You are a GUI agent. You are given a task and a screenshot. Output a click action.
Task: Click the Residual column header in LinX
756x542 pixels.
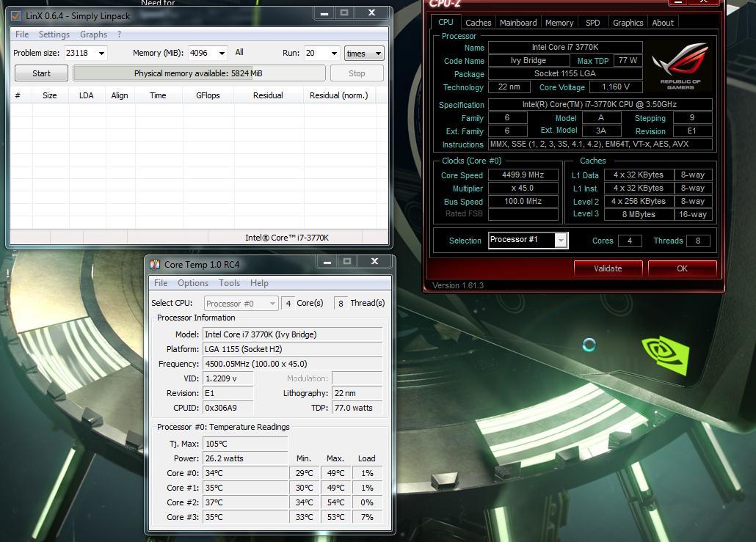click(x=268, y=95)
